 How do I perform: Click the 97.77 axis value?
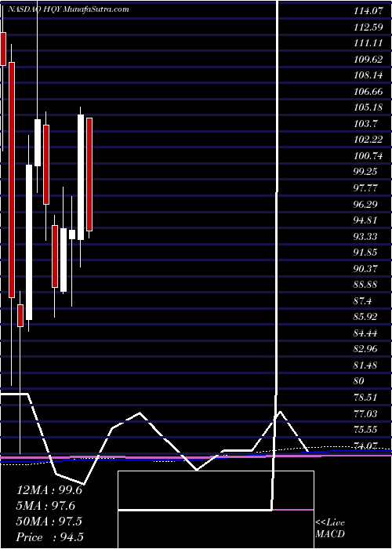pos(365,188)
